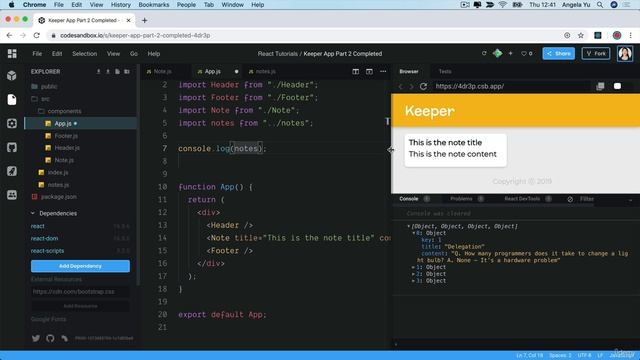Click the sandbox refresh icon in top bar
This screenshot has width=640, height=360.
click(484, 53)
